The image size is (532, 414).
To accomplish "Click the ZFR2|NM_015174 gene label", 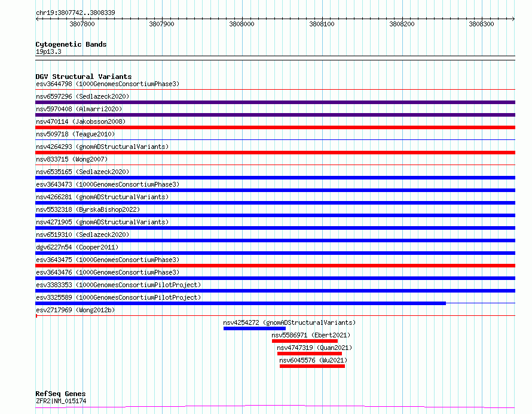I will 61,401.
